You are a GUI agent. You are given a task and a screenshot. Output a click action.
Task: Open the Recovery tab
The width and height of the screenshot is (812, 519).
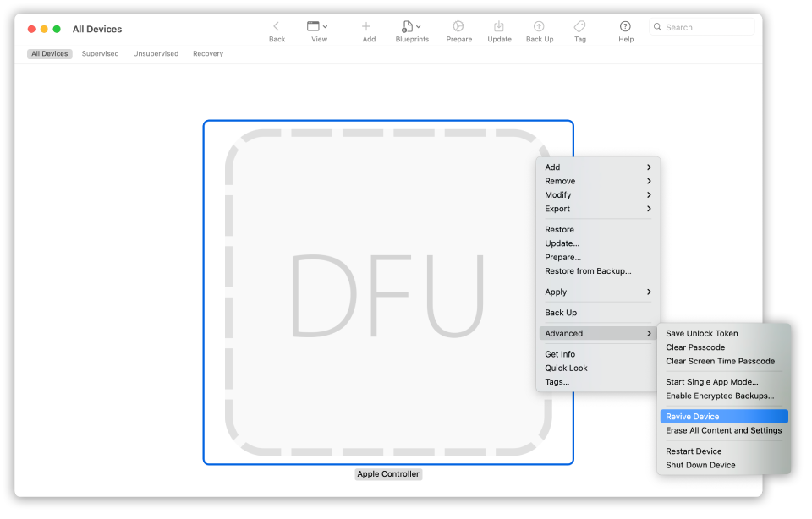click(207, 53)
